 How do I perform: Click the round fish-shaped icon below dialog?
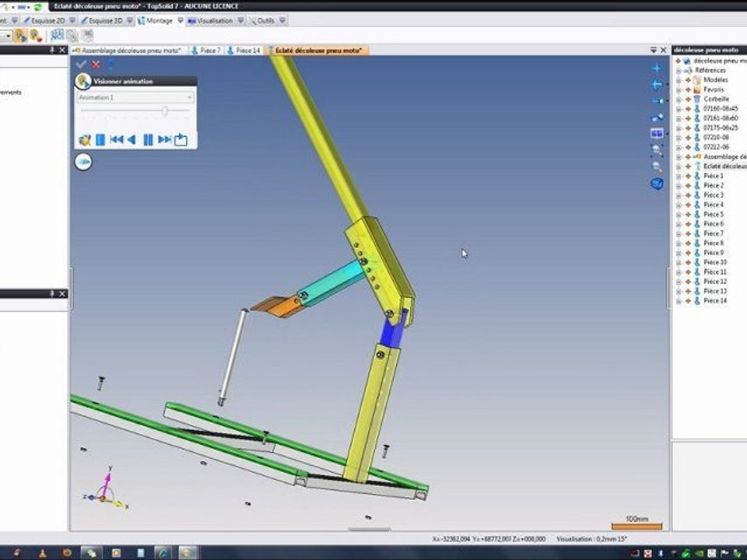(83, 162)
